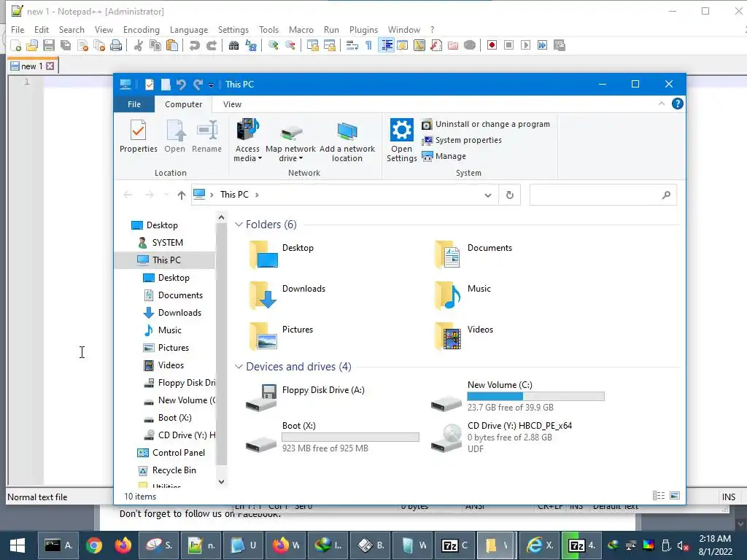747x560 pixels.
Task: Click Print icon in Notepad++ toolbar
Action: click(116, 45)
